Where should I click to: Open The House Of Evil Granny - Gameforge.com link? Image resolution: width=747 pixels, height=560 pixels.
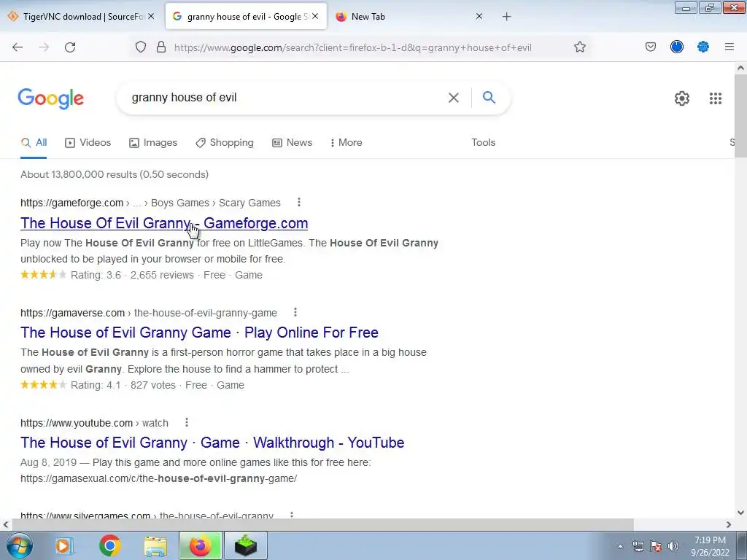click(x=164, y=223)
